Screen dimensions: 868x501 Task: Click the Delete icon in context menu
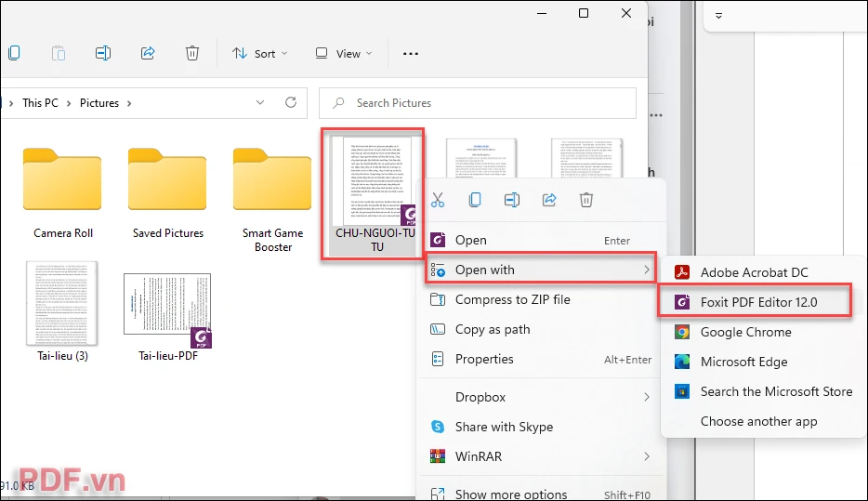coord(586,200)
